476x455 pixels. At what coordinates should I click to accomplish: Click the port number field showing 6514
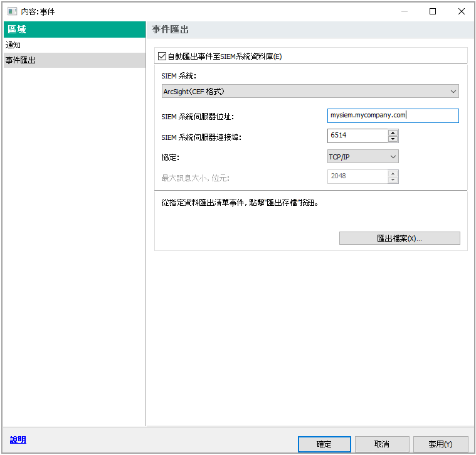point(357,136)
